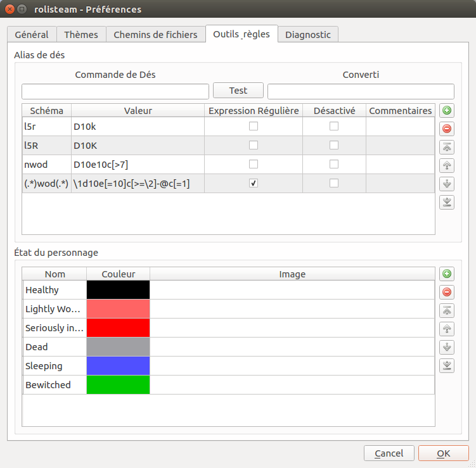The height and width of the screenshot is (468, 476).
Task: Switch to the Général tab
Action: point(32,35)
